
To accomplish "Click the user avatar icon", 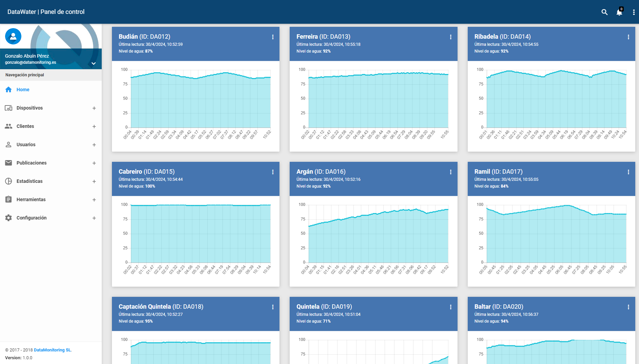I will pyautogui.click(x=13, y=36).
